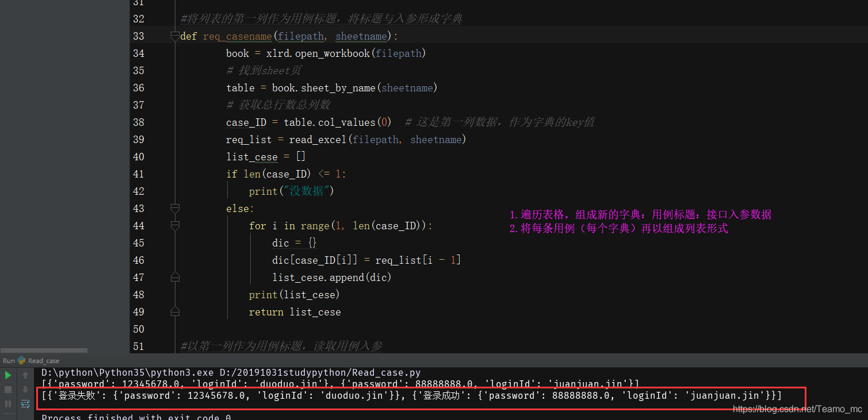This screenshot has width=868, height=420.
Task: Open the Read_case run tab
Action: [x=43, y=361]
